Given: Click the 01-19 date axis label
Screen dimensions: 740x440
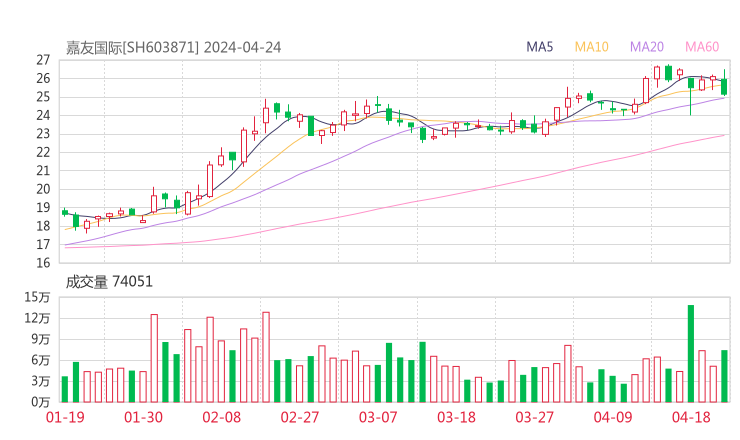Looking at the screenshot, I should pos(65,417).
